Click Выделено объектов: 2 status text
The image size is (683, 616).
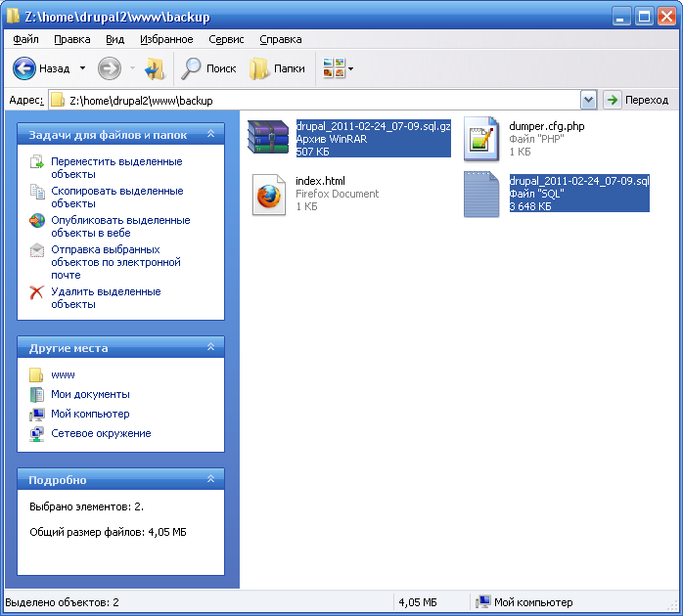[x=62, y=602]
